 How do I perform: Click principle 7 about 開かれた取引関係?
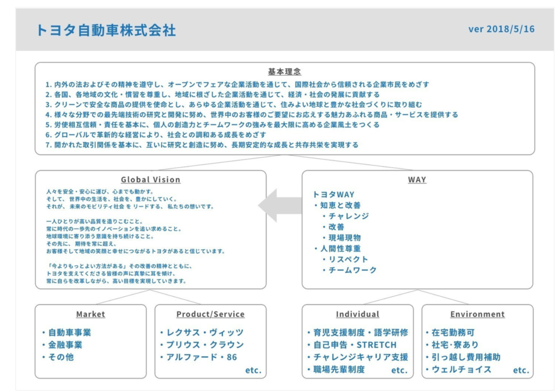tap(202, 145)
